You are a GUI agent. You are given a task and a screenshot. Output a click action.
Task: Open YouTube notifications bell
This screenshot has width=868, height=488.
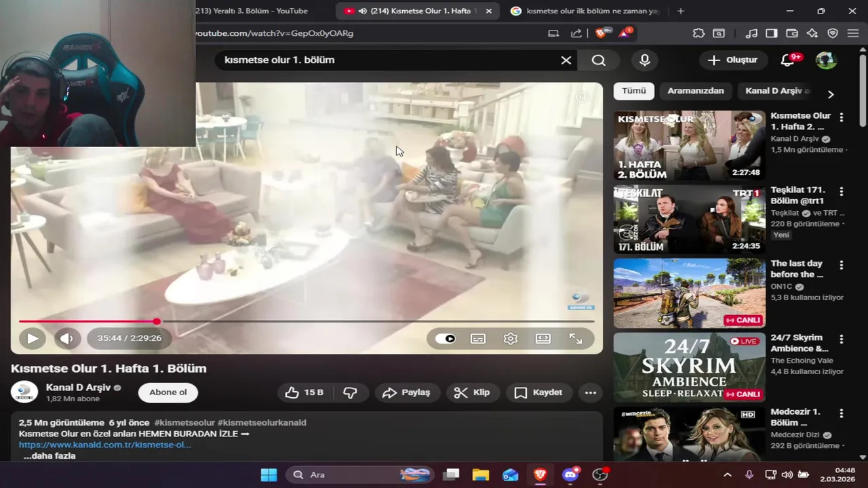[x=787, y=60]
